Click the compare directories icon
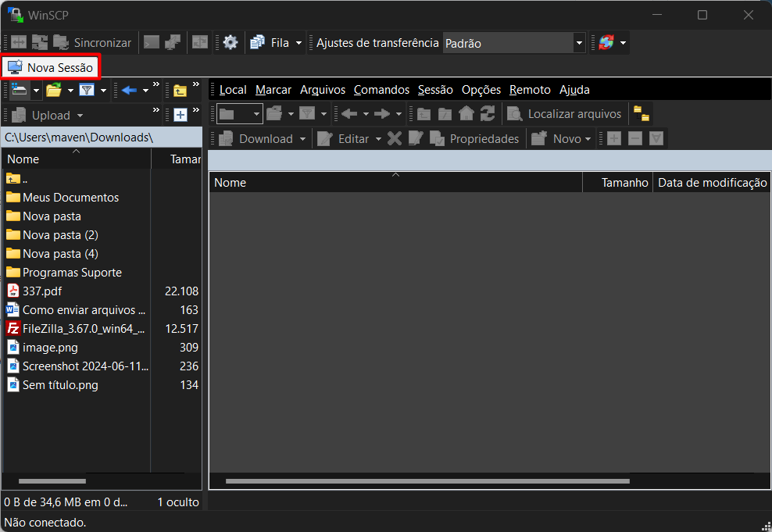The width and height of the screenshot is (772, 532). [x=19, y=42]
